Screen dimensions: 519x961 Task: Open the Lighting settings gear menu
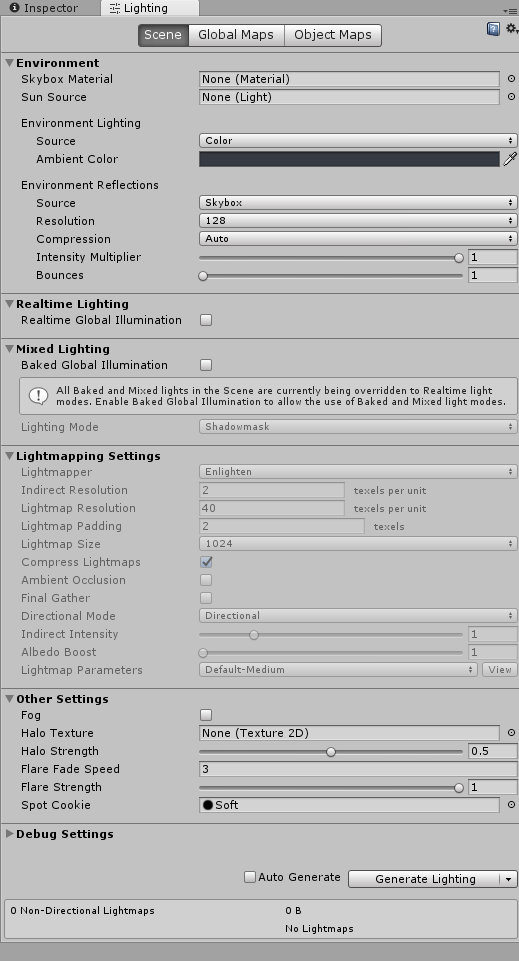(x=512, y=29)
